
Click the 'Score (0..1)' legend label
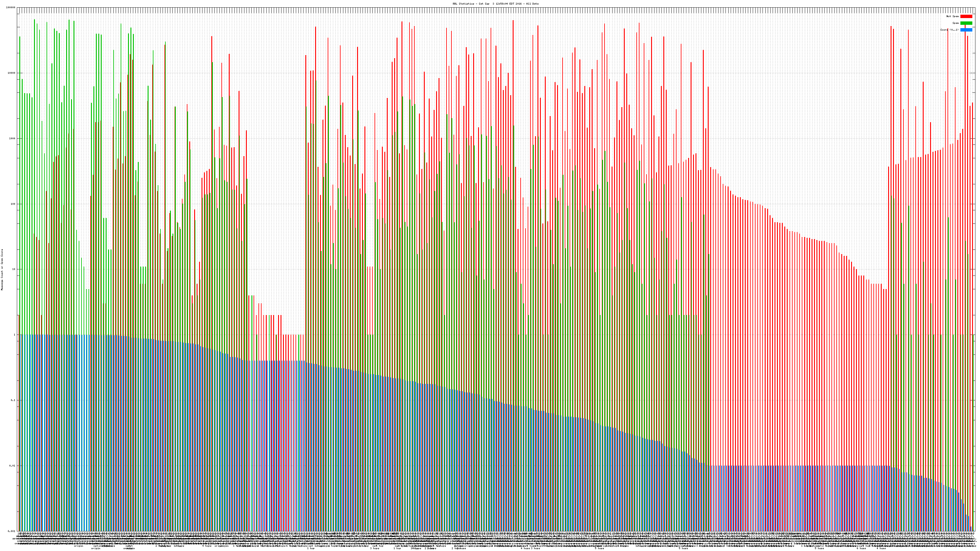[949, 30]
